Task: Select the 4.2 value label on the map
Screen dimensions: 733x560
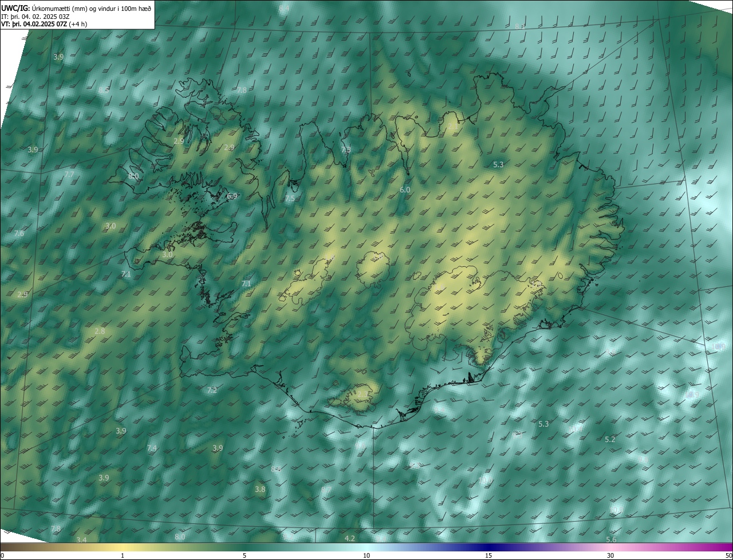Action: click(x=350, y=539)
